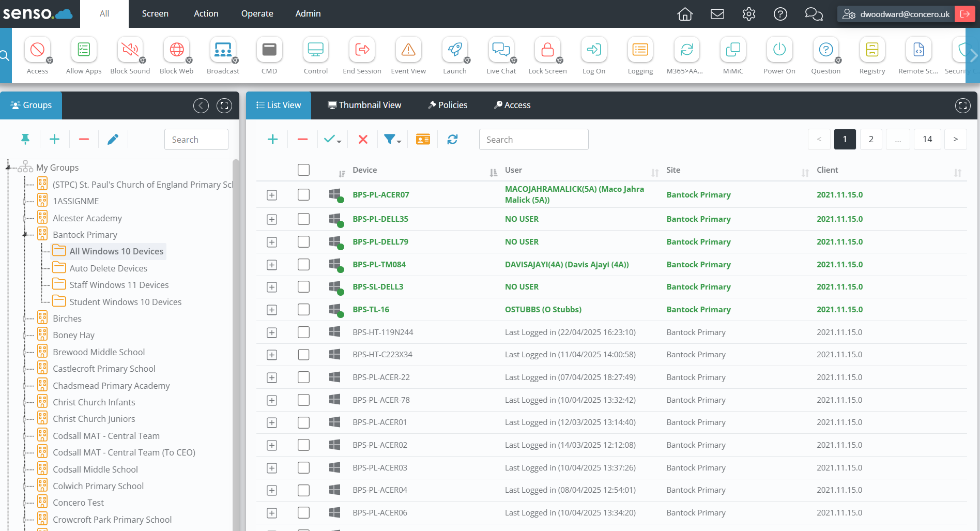The width and height of the screenshot is (980, 531).
Task: Switch to the Thumbnail View tab
Action: click(364, 105)
